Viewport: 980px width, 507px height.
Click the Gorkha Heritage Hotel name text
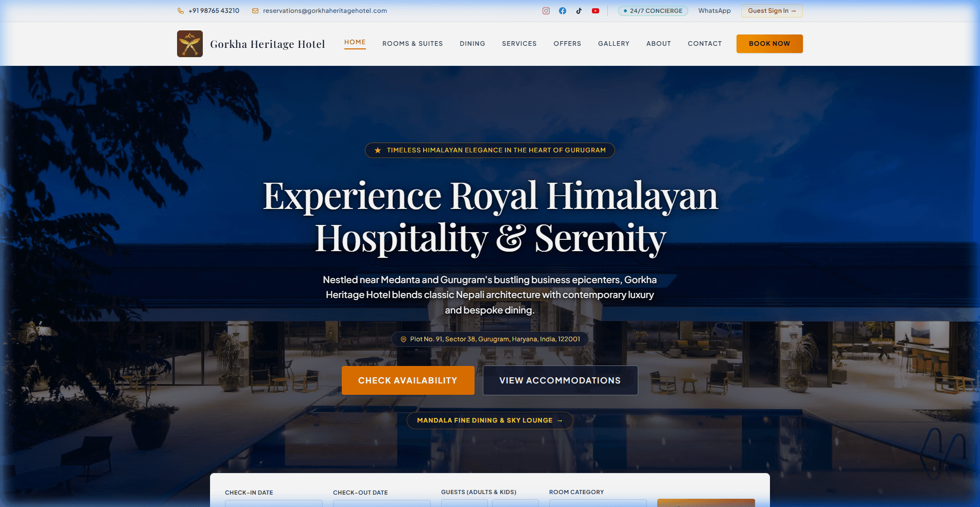(268, 44)
